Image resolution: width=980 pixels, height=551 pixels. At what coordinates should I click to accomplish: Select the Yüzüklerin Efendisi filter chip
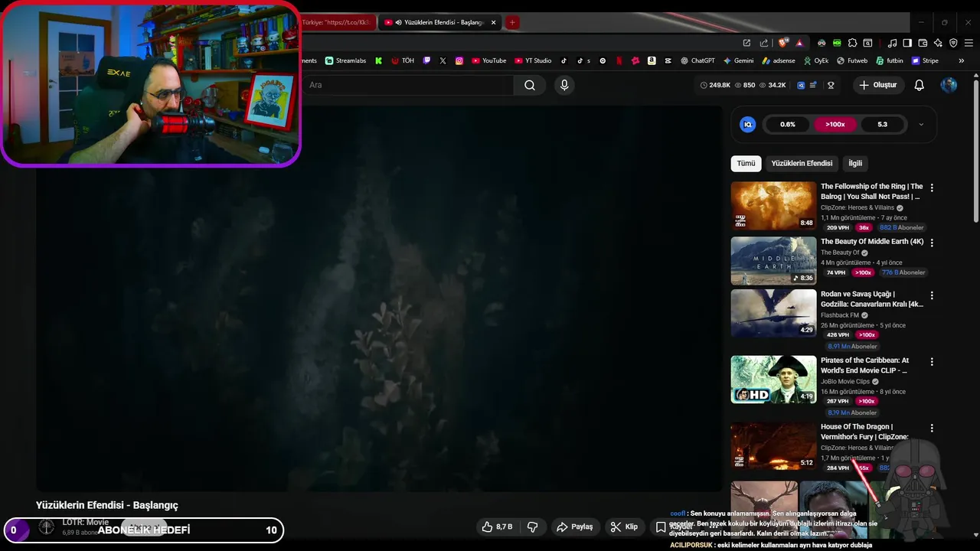[802, 163]
